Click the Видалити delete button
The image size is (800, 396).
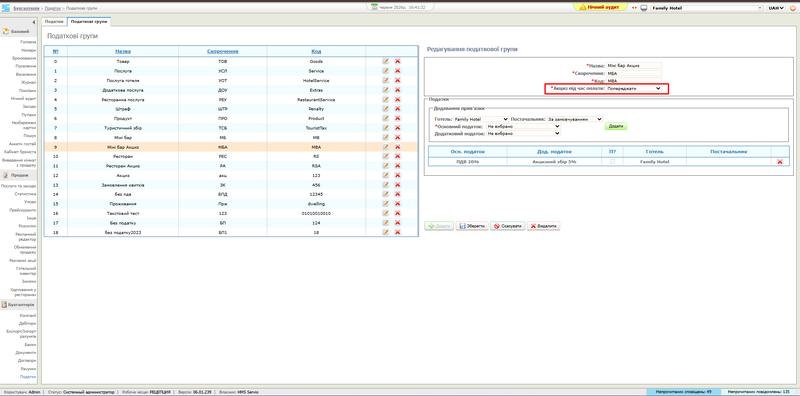(x=544, y=226)
